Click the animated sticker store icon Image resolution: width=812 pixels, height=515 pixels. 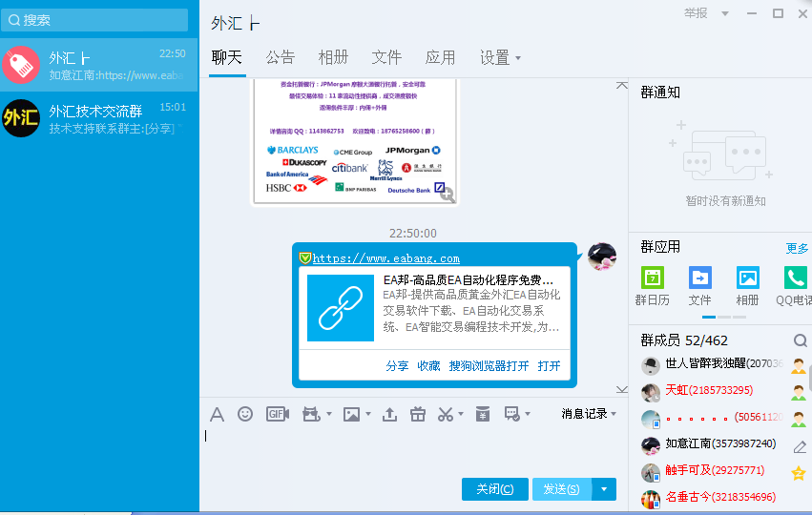click(x=311, y=414)
